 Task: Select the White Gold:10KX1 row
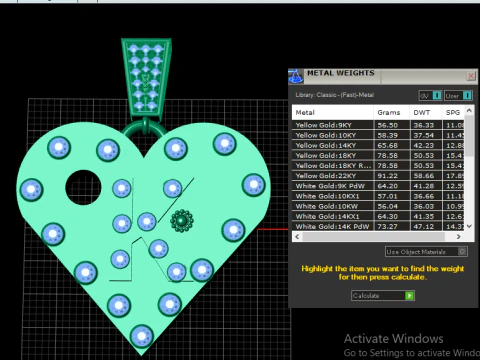tap(378, 196)
